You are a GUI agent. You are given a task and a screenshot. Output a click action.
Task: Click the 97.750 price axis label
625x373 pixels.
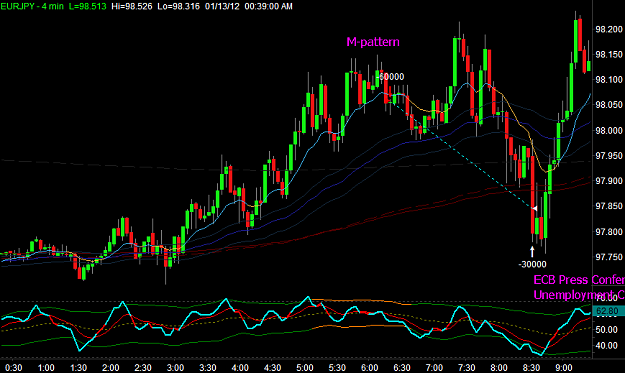point(609,257)
